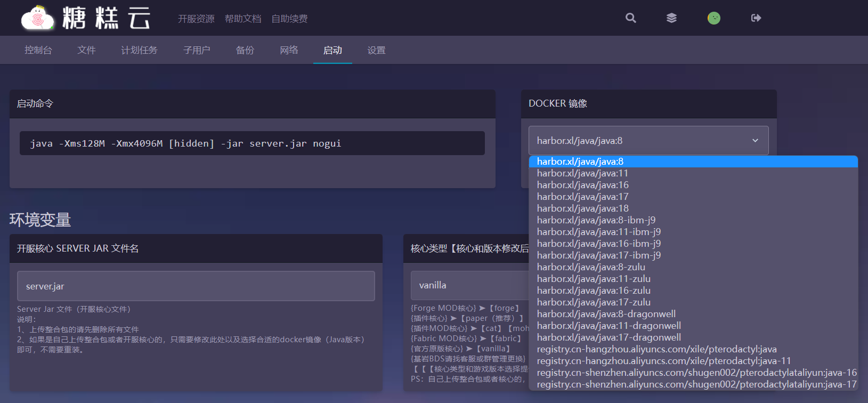Select registry xile/pterodactyl:java-11 option
Image resolution: width=868 pixels, height=403 pixels.
click(x=663, y=361)
